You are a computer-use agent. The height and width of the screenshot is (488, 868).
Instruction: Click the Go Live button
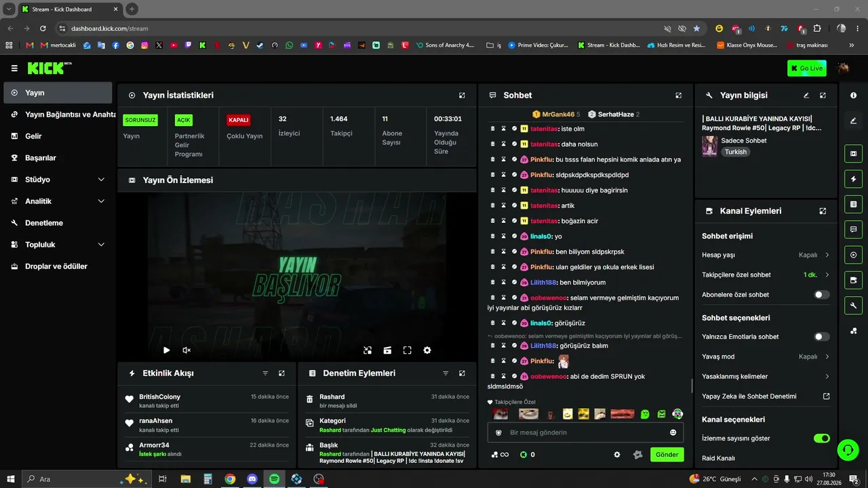tap(807, 68)
